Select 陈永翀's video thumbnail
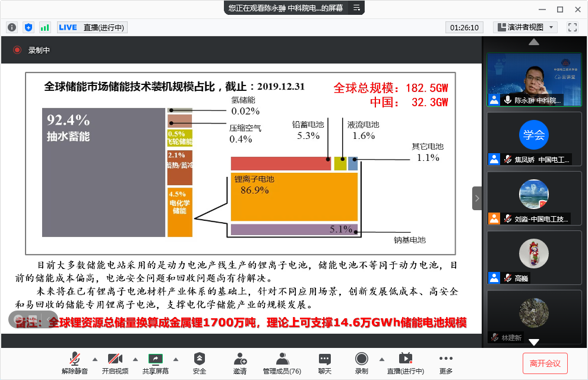Screen dimensions: 588x380 pyautogui.click(x=535, y=79)
